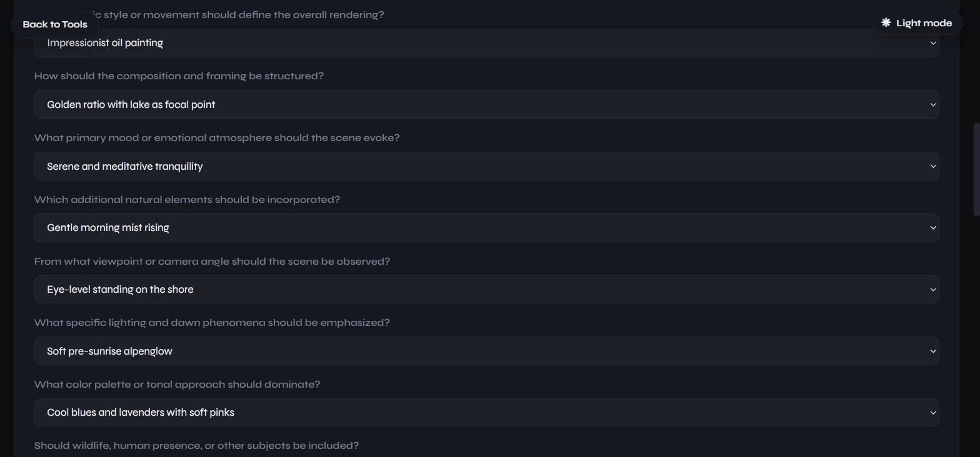Open the Cool blues and lavenders dropdown
The height and width of the screenshot is (457, 980).
[x=486, y=413]
